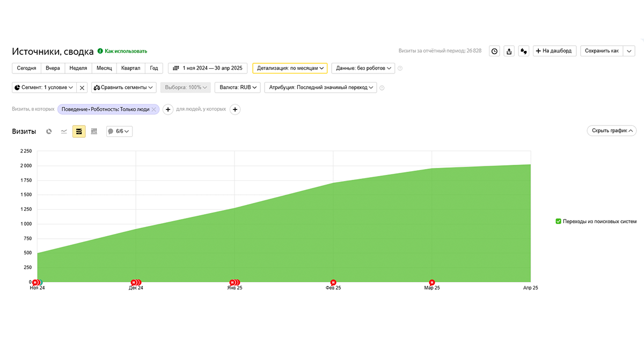
Task: Click the feedback thumbs icon
Action: [524, 51]
